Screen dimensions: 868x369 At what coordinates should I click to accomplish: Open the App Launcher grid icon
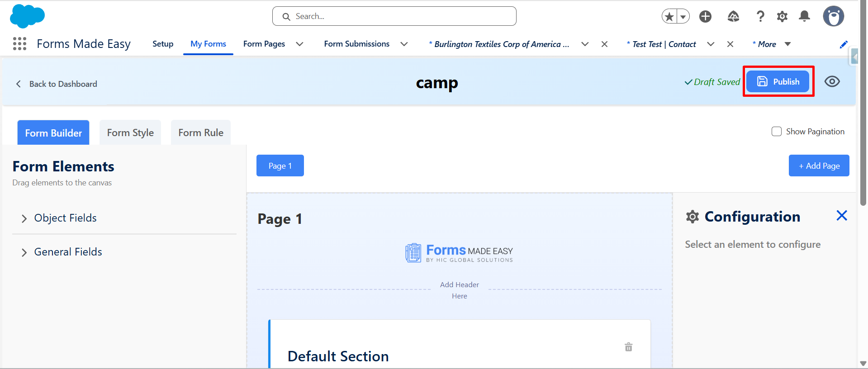point(19,44)
